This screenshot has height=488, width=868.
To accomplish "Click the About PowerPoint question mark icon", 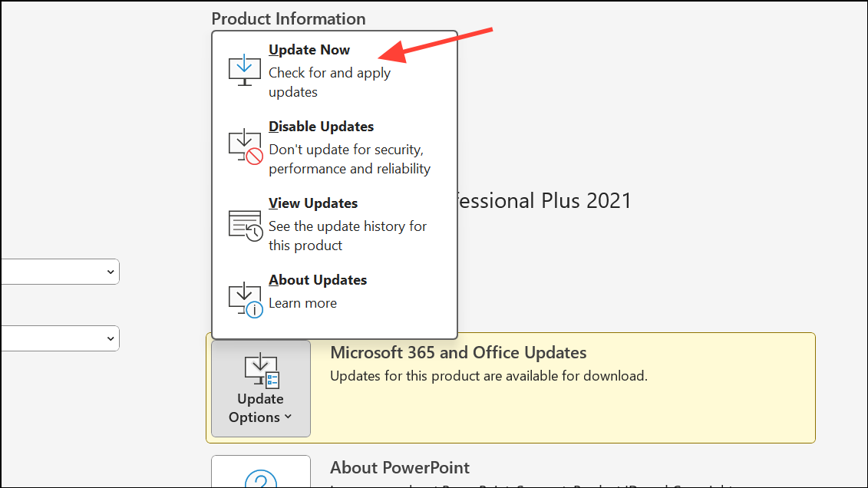I will pos(261,480).
